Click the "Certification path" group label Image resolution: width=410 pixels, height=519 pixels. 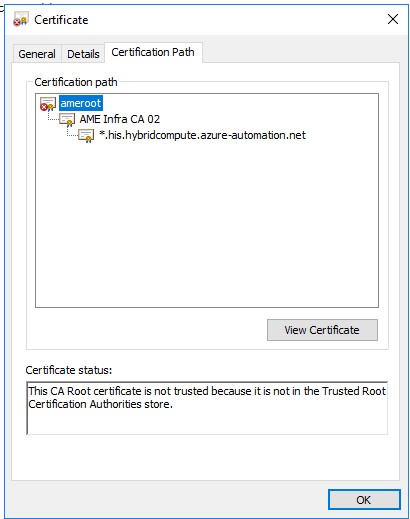point(76,82)
